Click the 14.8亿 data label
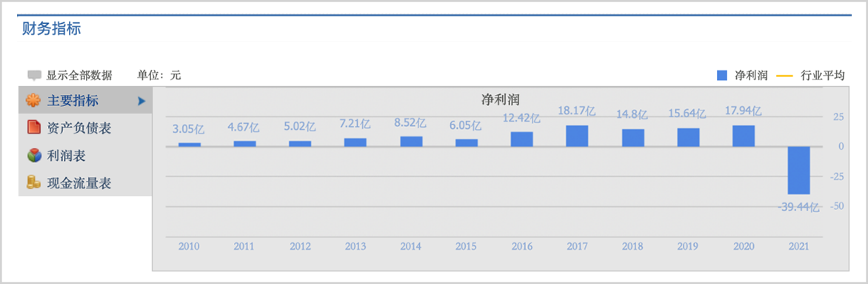The image size is (868, 284). tap(632, 115)
